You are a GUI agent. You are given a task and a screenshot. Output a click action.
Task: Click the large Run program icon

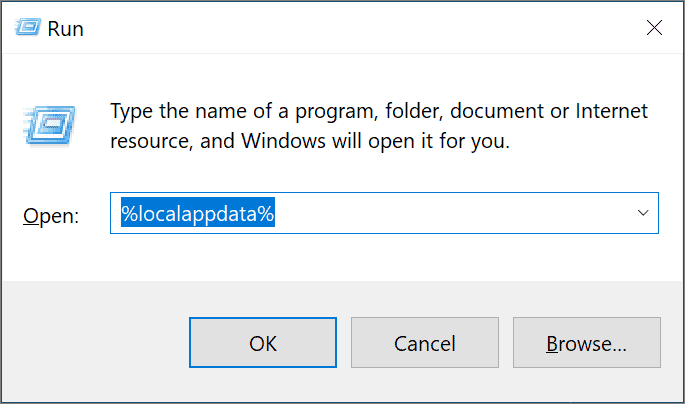[x=49, y=125]
